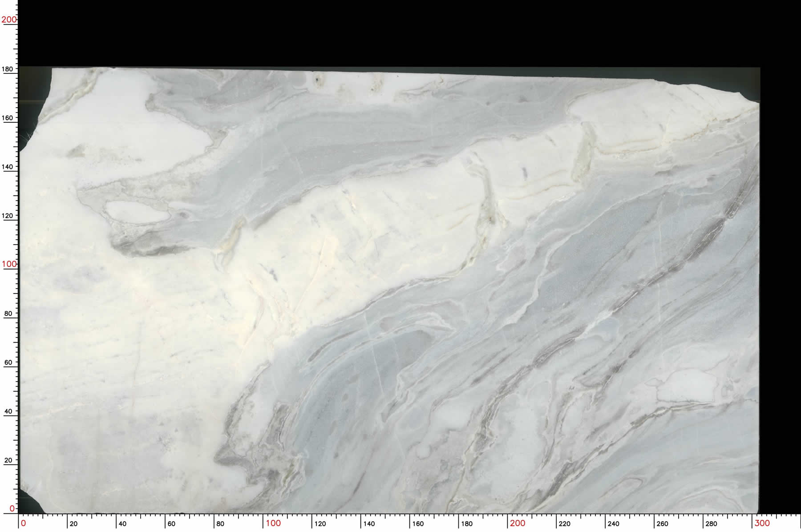Image resolution: width=801 pixels, height=532 pixels.
Task: Click the 220 label on the bottom ruler
Action: pos(564,524)
